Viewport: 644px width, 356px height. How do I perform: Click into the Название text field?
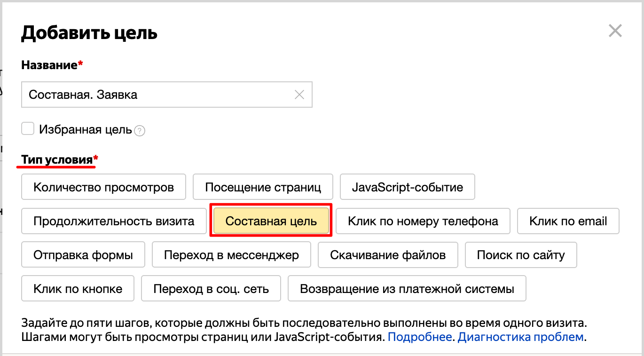[155, 95]
